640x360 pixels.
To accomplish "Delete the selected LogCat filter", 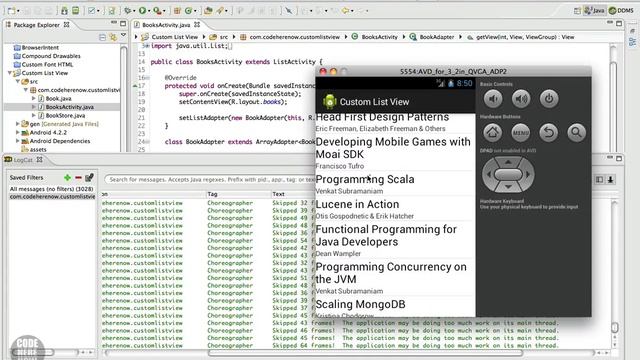I will point(78,178).
